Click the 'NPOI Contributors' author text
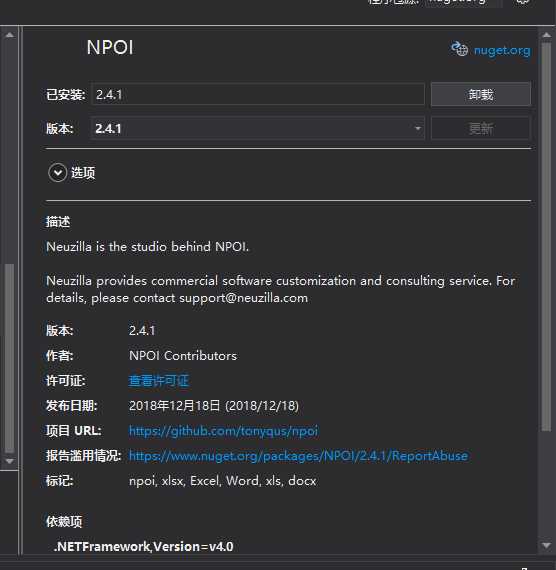This screenshot has width=556, height=570. (183, 356)
